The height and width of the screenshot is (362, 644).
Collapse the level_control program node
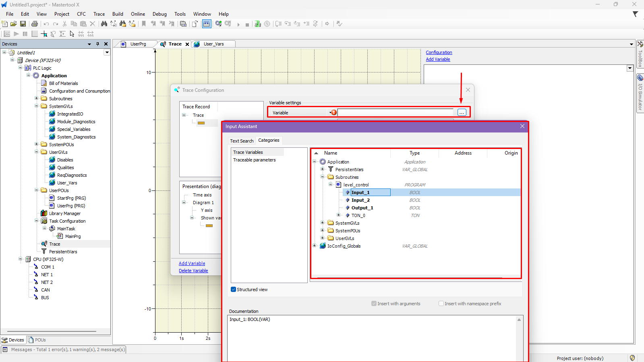coord(330,184)
